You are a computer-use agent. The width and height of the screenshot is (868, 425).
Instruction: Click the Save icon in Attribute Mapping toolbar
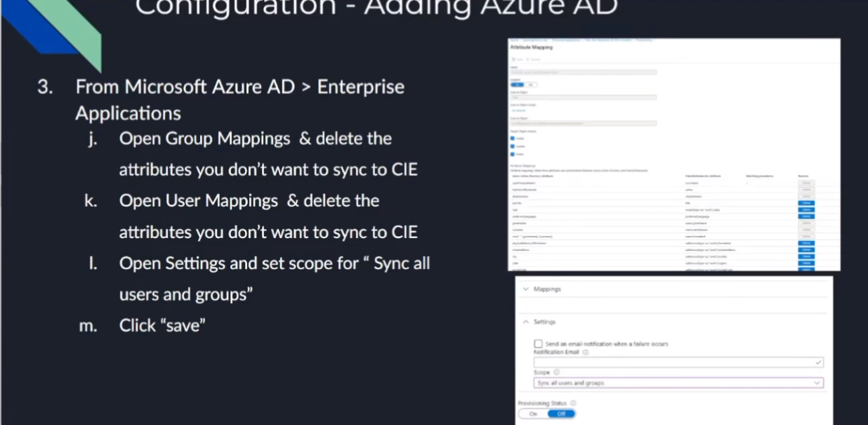coord(513,60)
